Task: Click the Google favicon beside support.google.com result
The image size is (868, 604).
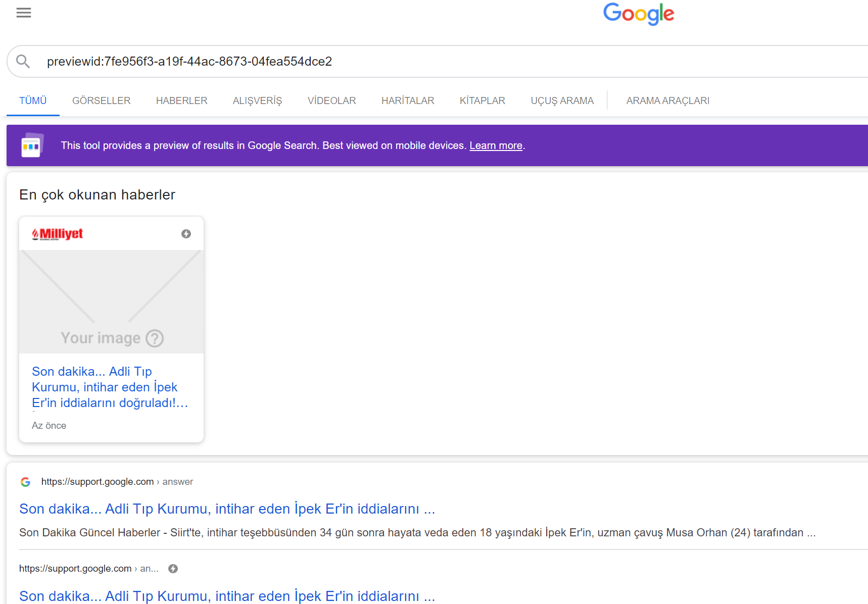Action: coord(25,482)
